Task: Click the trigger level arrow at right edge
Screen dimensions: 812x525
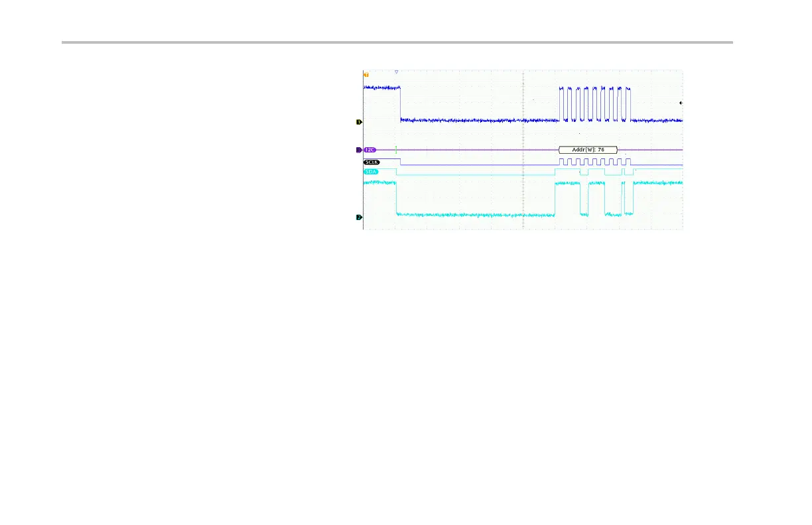Action: coord(681,103)
